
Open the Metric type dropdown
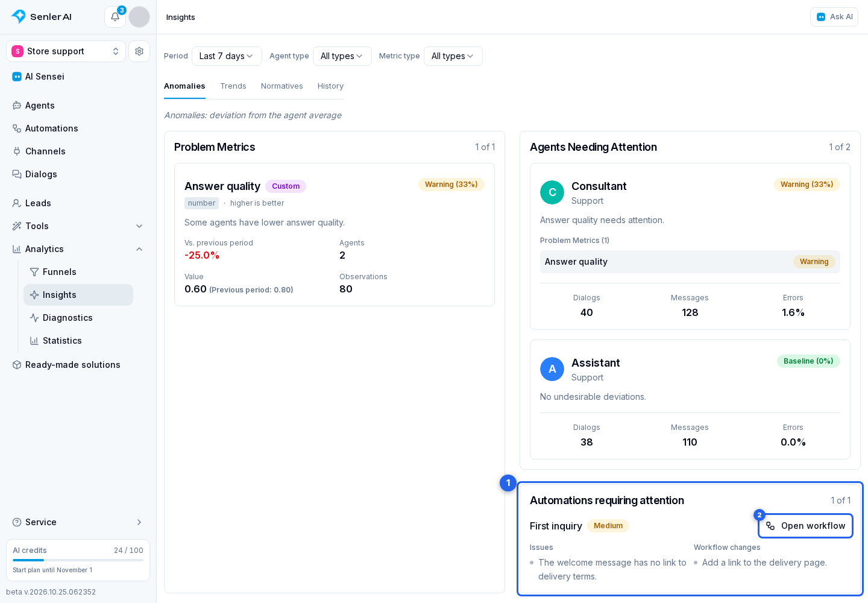click(x=453, y=56)
